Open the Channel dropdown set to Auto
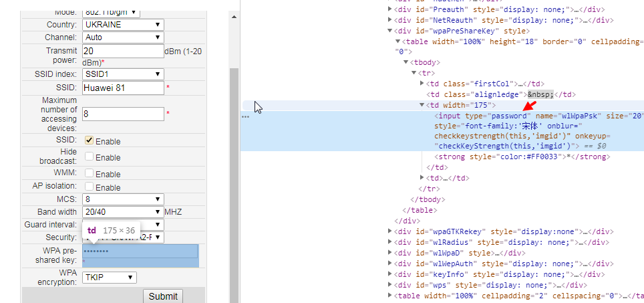The height and width of the screenshot is (303, 644). (123, 37)
